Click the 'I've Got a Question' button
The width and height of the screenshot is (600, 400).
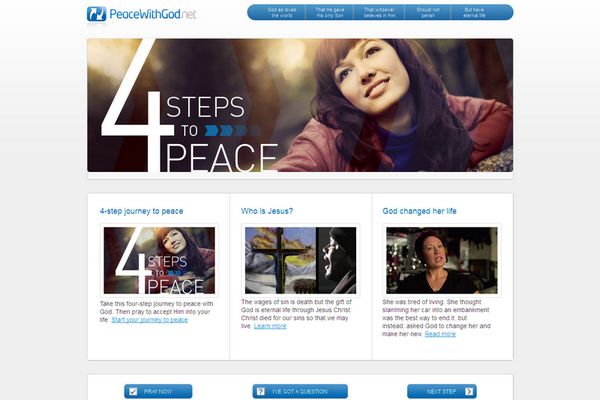(300, 392)
